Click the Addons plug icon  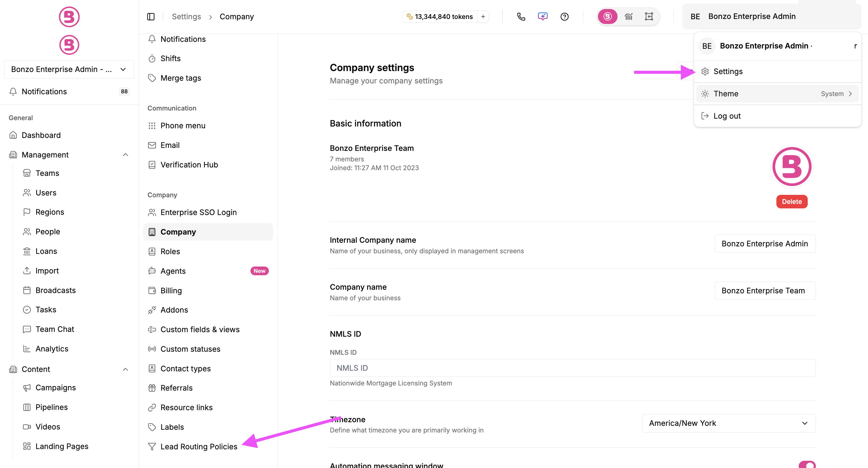pyautogui.click(x=152, y=310)
